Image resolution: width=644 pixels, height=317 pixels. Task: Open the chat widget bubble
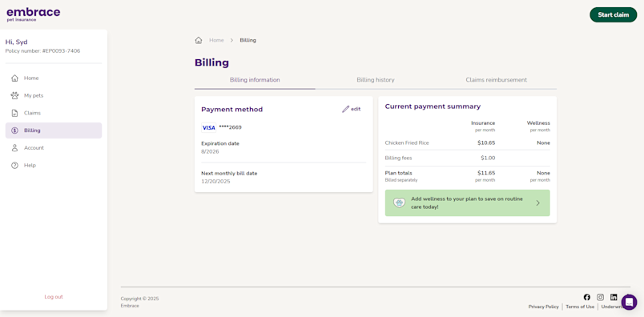(x=630, y=303)
